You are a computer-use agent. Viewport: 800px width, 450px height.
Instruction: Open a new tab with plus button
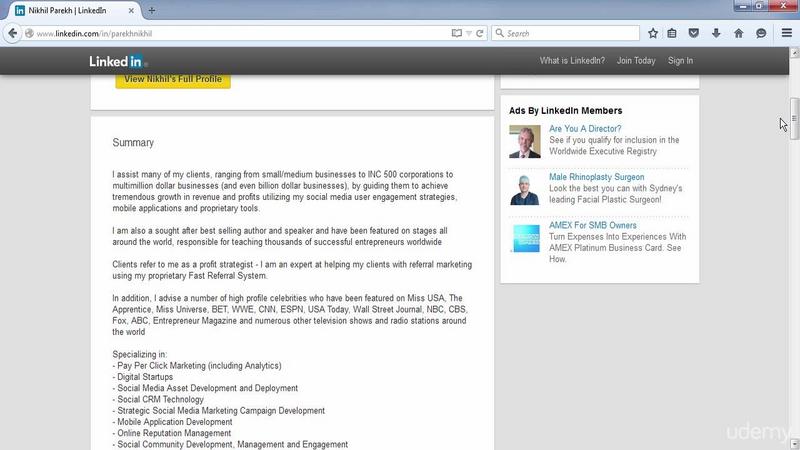(x=152, y=10)
